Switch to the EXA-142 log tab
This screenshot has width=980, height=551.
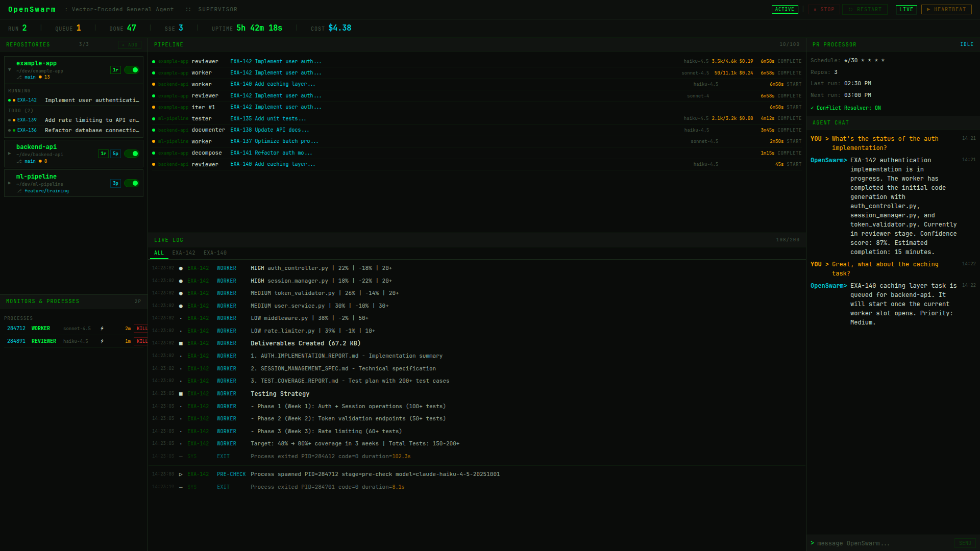click(183, 253)
